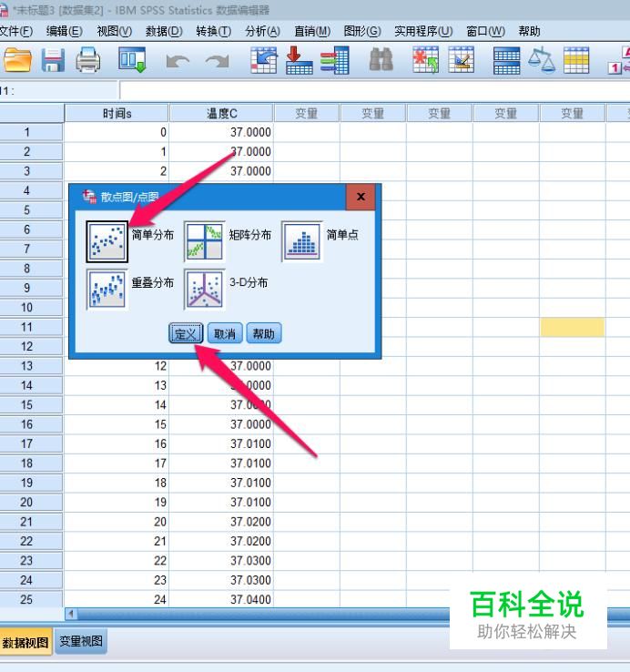
Task: Open the 数据(D) menu
Action: point(164,31)
